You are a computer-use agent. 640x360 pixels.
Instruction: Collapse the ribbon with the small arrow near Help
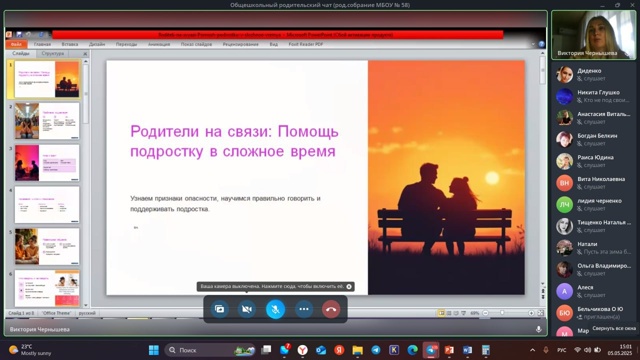coord(533,44)
